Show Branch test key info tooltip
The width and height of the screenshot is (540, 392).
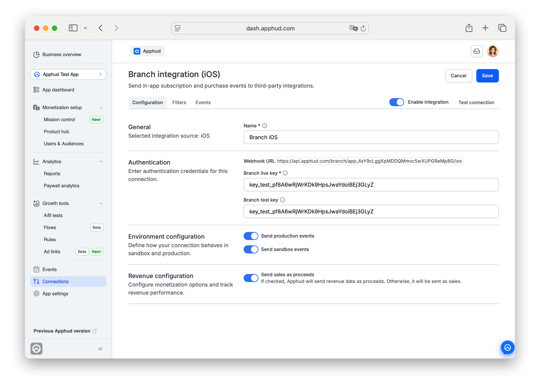click(x=282, y=200)
